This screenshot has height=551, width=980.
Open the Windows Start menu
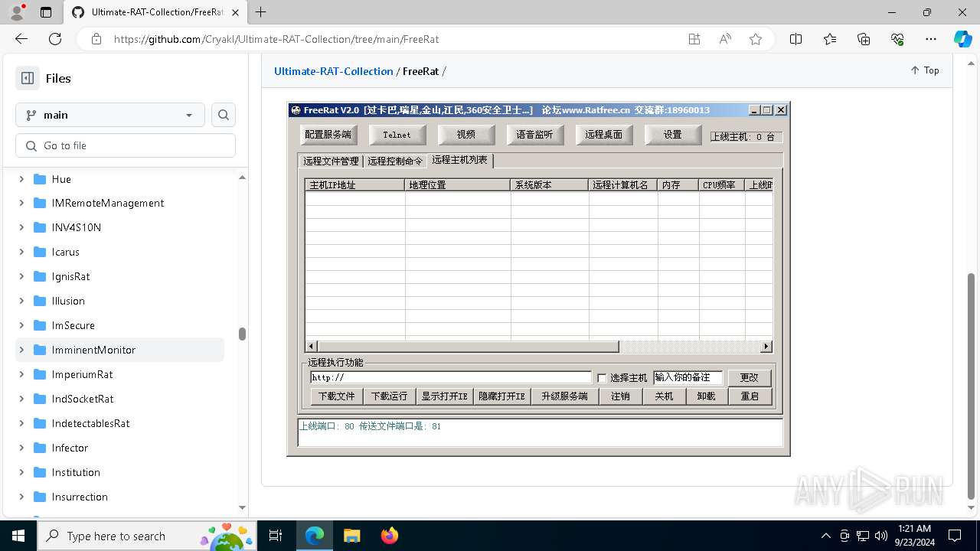[18, 536]
